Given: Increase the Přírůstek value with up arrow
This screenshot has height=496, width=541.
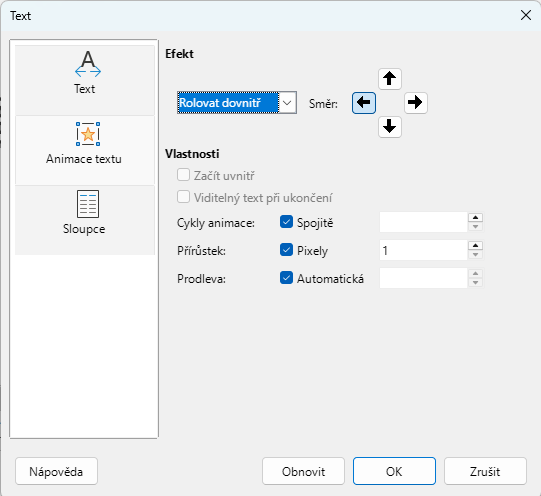Looking at the screenshot, I should [x=475, y=246].
